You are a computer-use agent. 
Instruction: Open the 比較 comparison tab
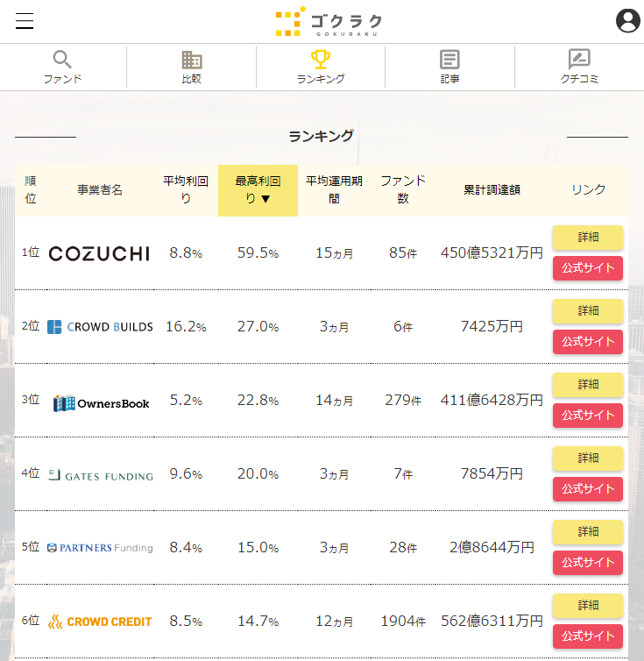pyautogui.click(x=192, y=67)
